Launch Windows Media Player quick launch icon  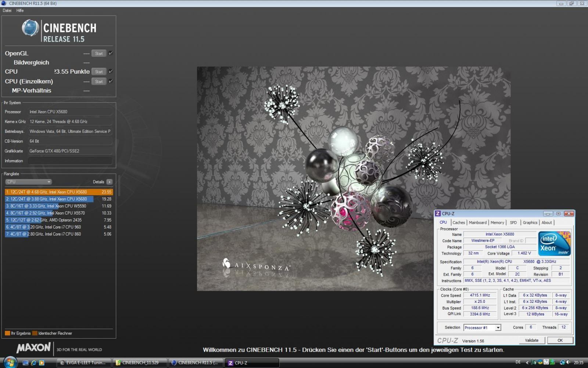point(42,363)
